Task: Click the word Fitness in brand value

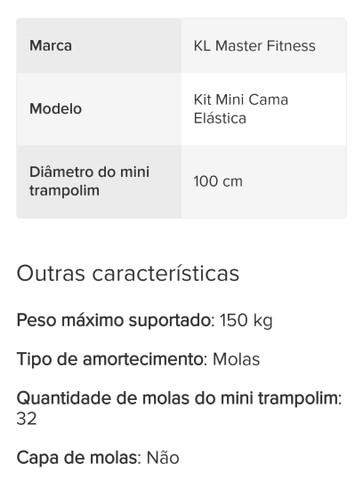Action: point(291,46)
